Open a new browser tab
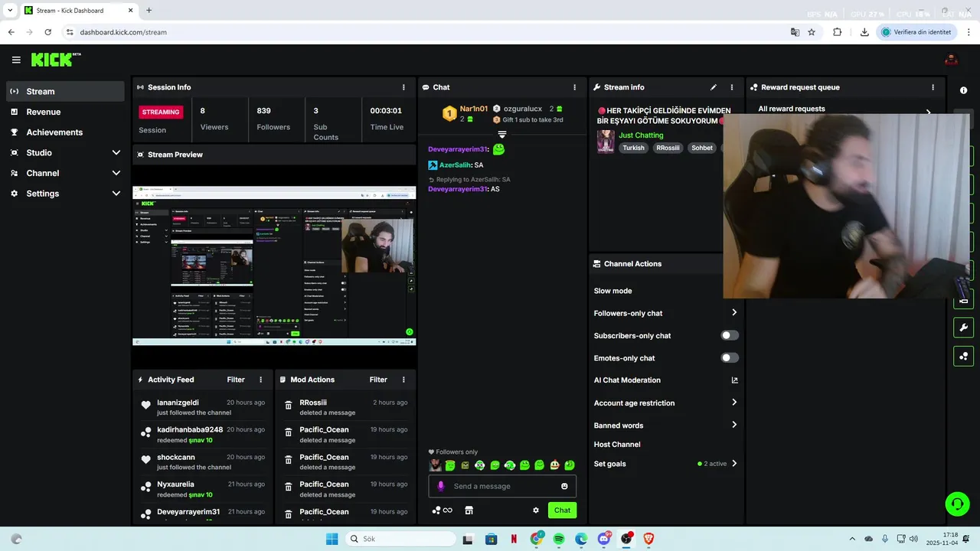Image resolution: width=980 pixels, height=551 pixels. (149, 11)
